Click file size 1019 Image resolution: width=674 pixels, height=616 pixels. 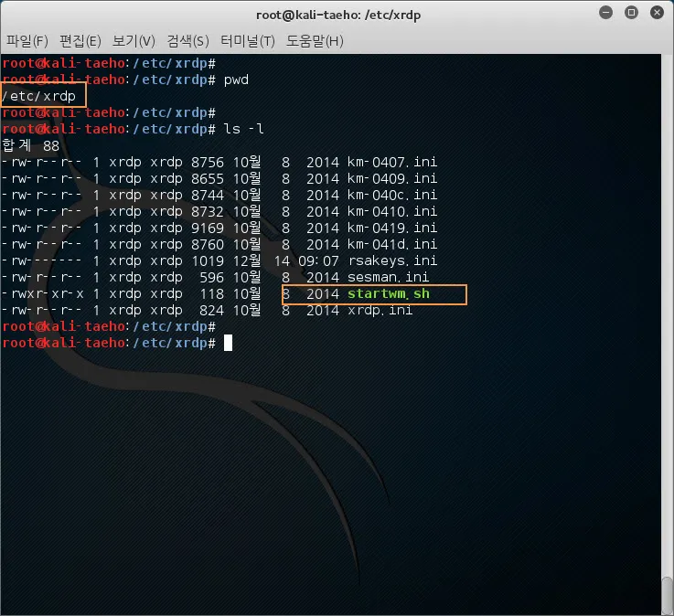[x=208, y=260]
